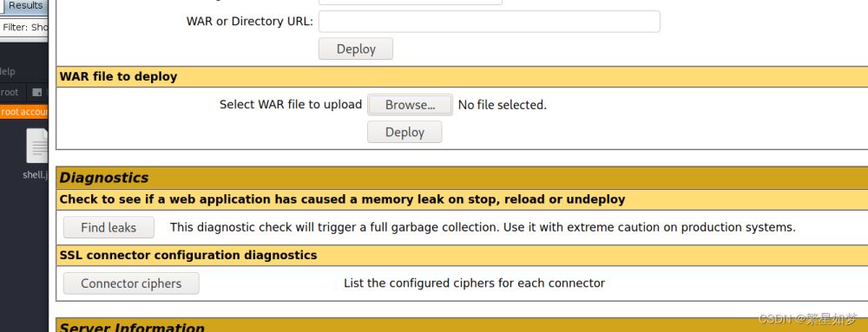The image size is (868, 332).
Task: Click Deploy below WAR or Directory URL
Action: 356,49
